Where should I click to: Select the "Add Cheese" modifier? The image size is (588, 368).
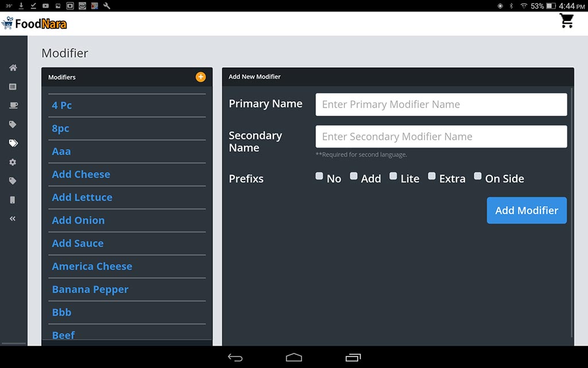click(81, 174)
